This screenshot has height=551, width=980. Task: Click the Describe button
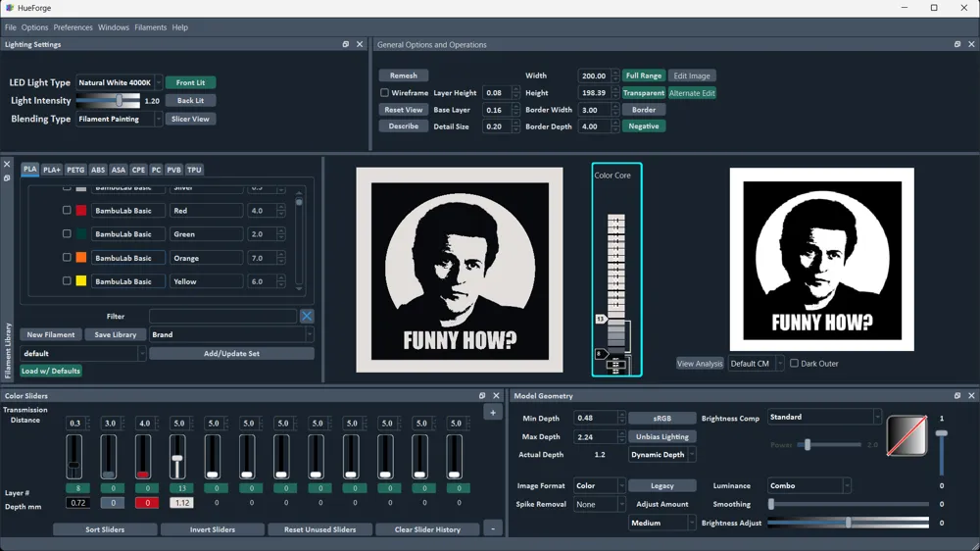403,126
